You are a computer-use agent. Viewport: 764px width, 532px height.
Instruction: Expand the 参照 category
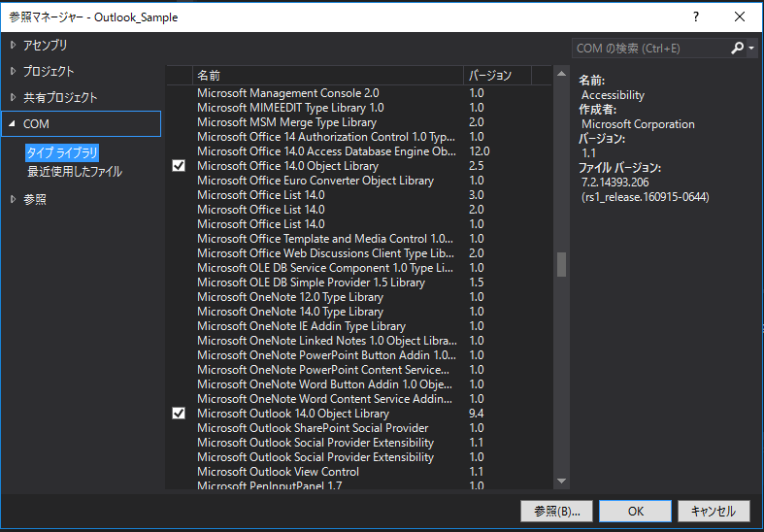[x=14, y=199]
